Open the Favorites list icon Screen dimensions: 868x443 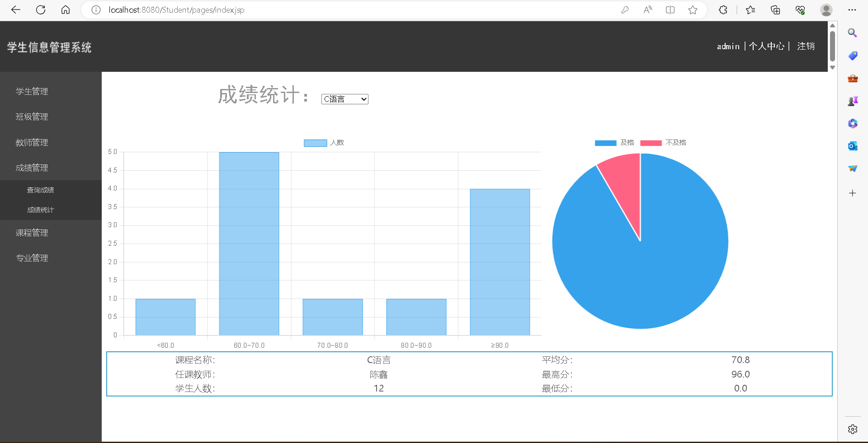750,10
